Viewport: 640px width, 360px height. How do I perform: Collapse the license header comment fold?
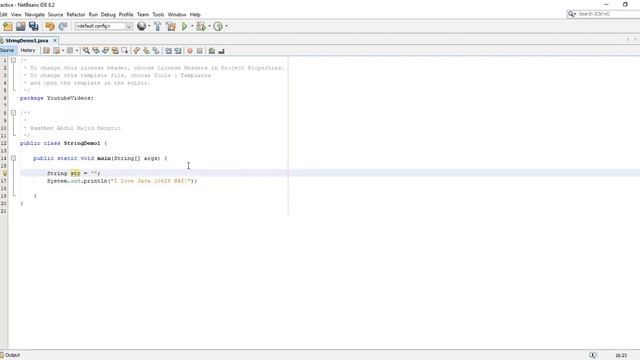pyautogui.click(x=13, y=60)
